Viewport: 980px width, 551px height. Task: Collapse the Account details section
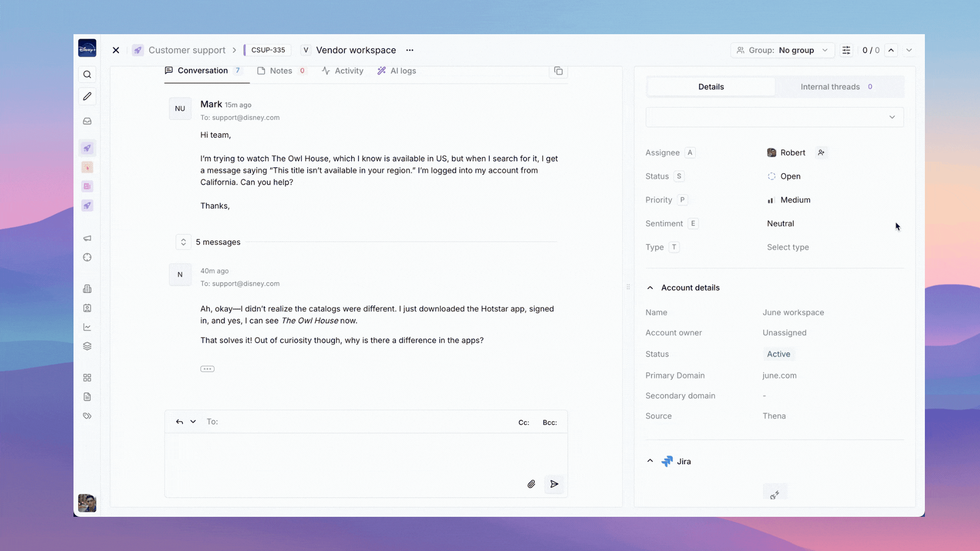pos(650,288)
